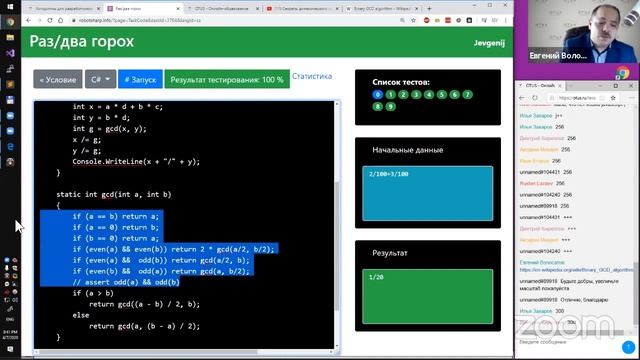
Task: Go back in the OTUS chat window
Action: [x=522, y=98]
